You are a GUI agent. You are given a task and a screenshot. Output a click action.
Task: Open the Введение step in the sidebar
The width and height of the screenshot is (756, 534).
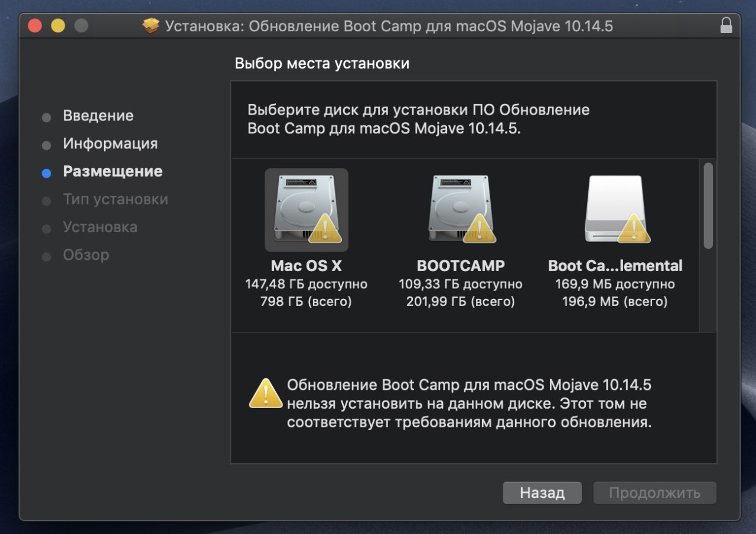[98, 116]
